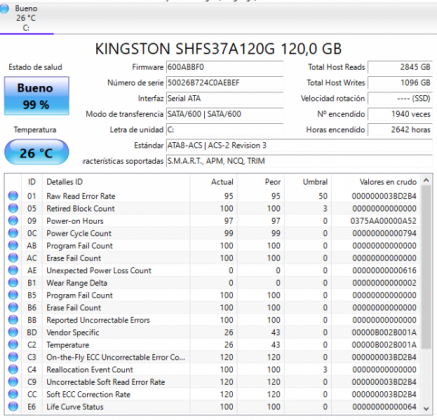This screenshot has height=420, width=437.
Task: Click the status orb for C2 Temperature
Action: 13,345
